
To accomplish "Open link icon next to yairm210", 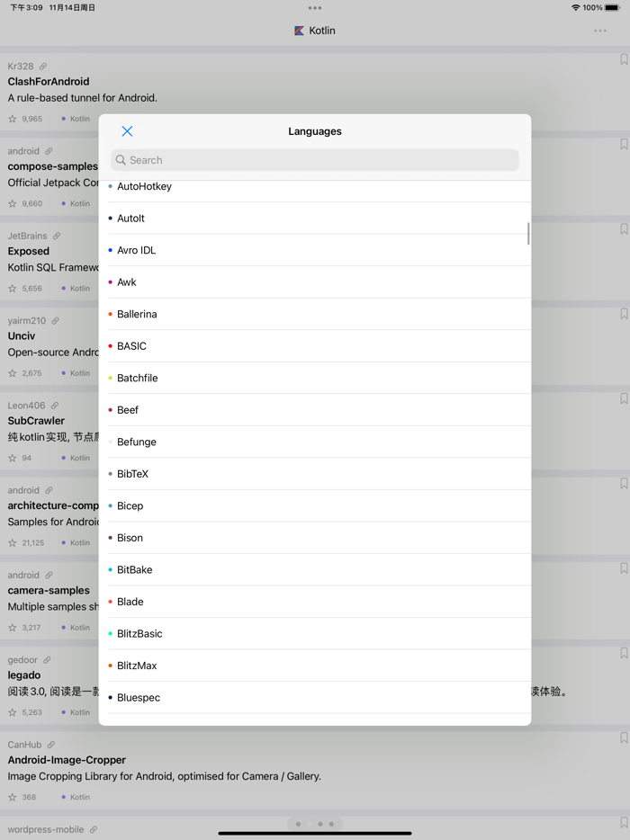I will pos(55,321).
